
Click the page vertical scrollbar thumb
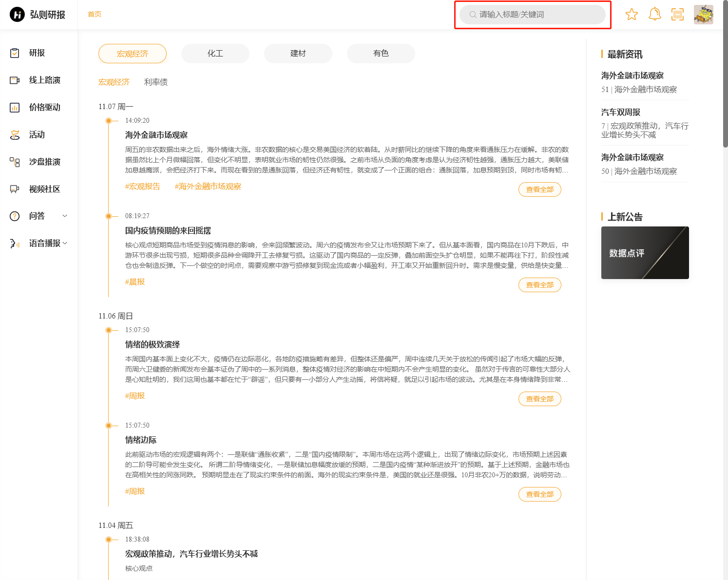pyautogui.click(x=725, y=73)
